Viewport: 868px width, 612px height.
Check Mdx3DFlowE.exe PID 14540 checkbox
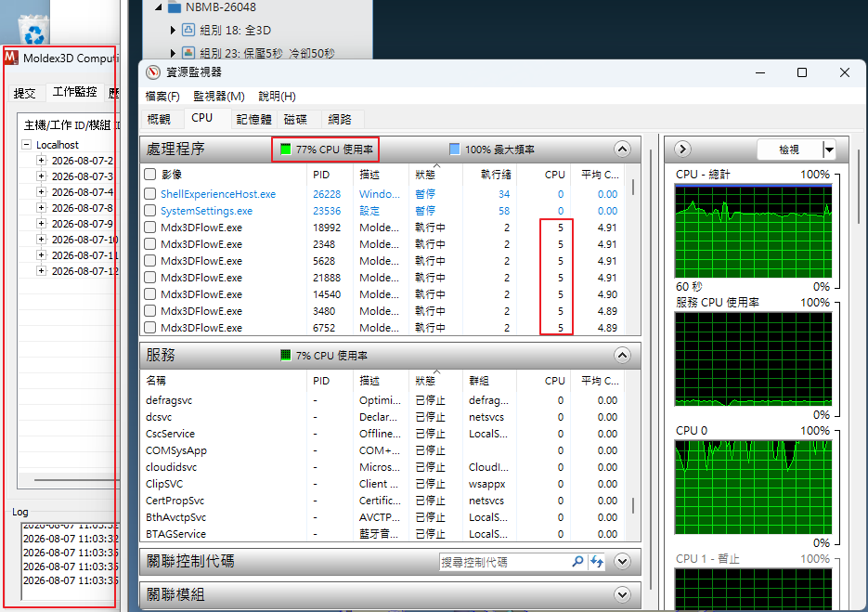149,294
